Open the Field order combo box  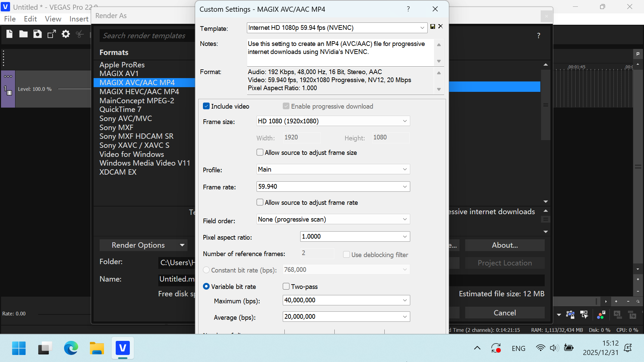pyautogui.click(x=333, y=219)
